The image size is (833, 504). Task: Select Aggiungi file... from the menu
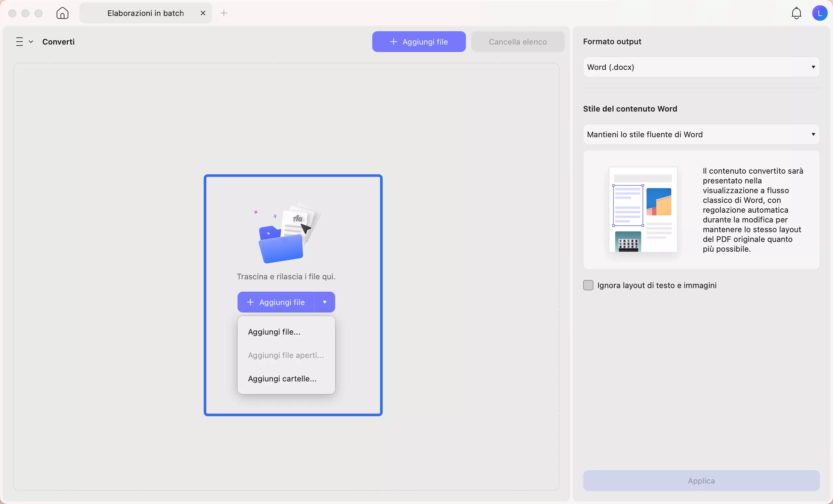pyautogui.click(x=274, y=331)
